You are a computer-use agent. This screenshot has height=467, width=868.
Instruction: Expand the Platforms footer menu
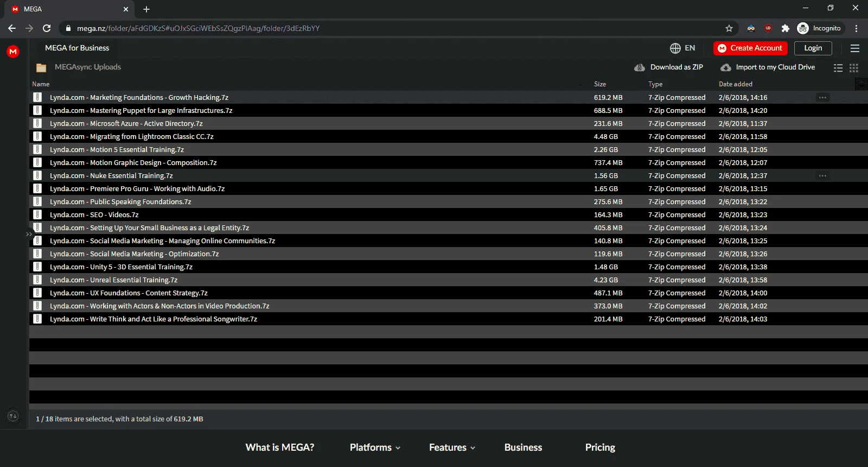pos(375,447)
